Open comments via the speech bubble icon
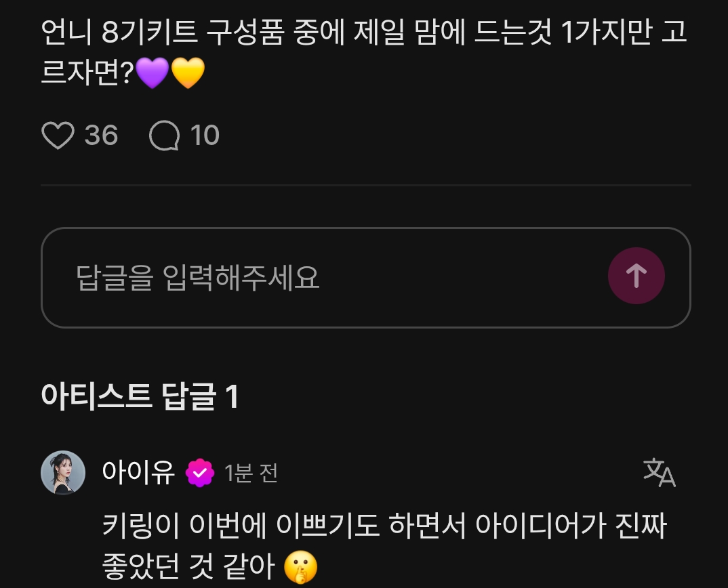Image resolution: width=728 pixels, height=588 pixels. pyautogui.click(x=164, y=135)
